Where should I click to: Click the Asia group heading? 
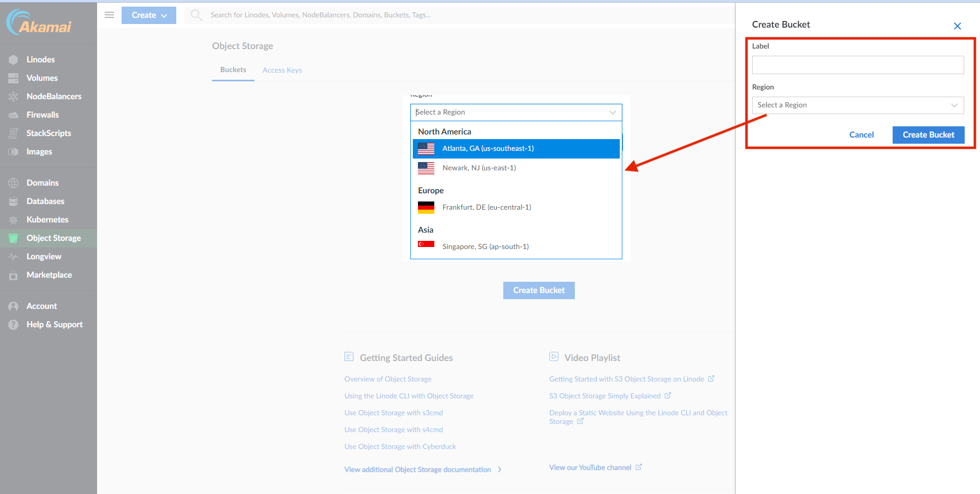(426, 230)
